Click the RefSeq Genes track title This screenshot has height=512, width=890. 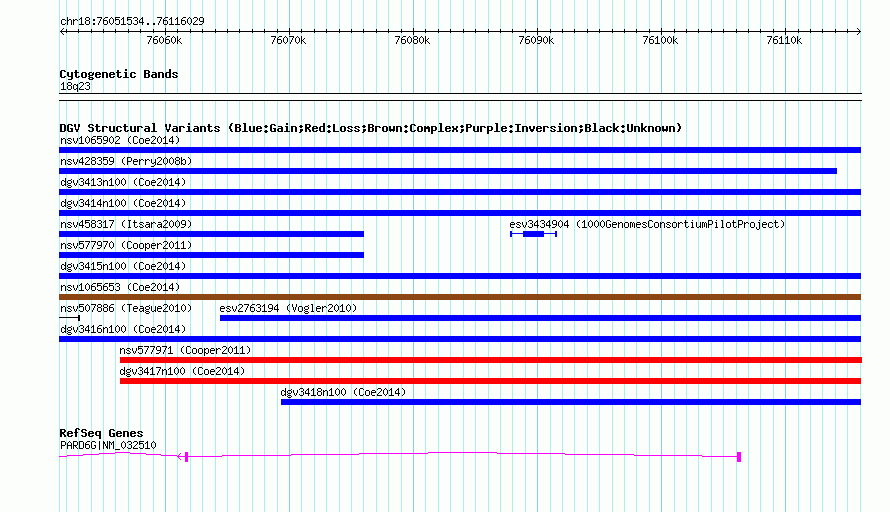click(101, 433)
